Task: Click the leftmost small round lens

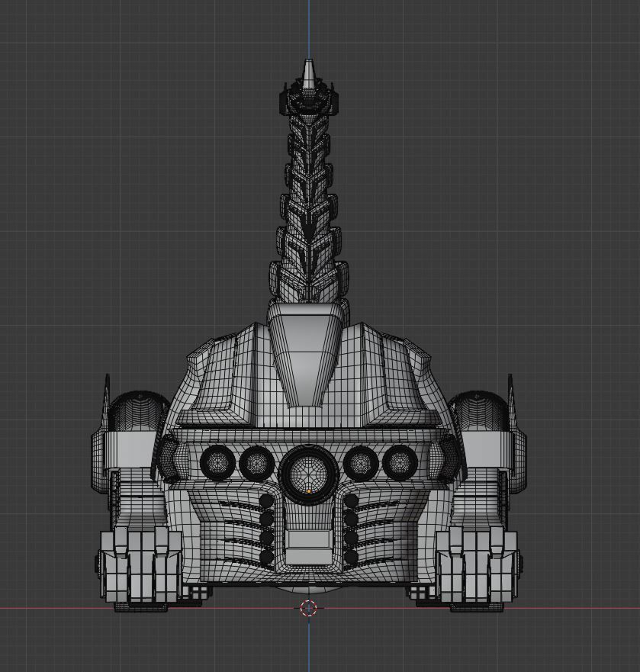Action: click(x=217, y=462)
